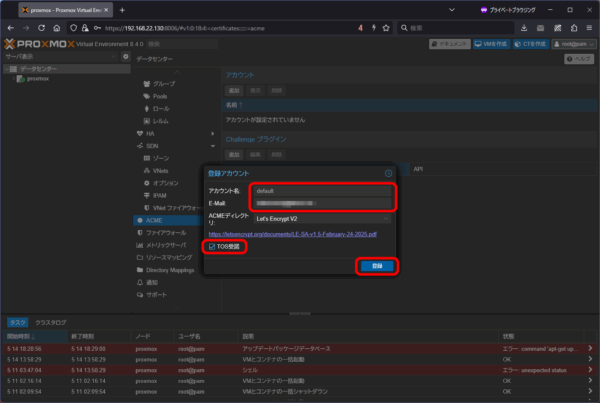The height and width of the screenshot is (403, 600).
Task: Click the help button
Action: click(579, 59)
